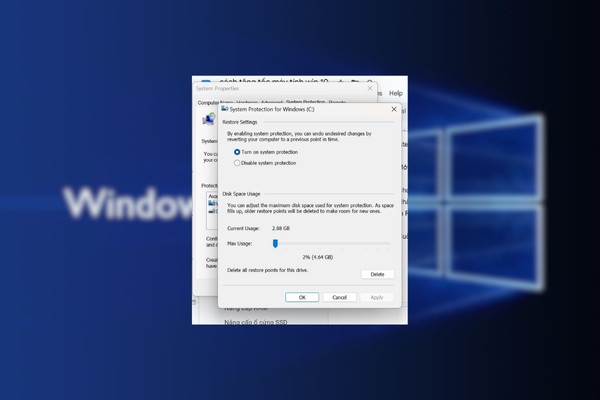Open the Help menu in background window
600x400 pixels.
click(396, 93)
